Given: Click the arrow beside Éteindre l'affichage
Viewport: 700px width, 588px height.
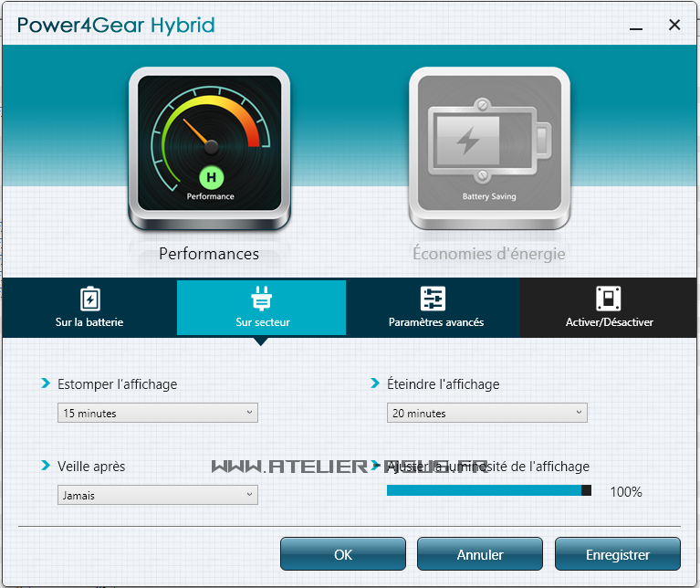Looking at the screenshot, I should 375,383.
